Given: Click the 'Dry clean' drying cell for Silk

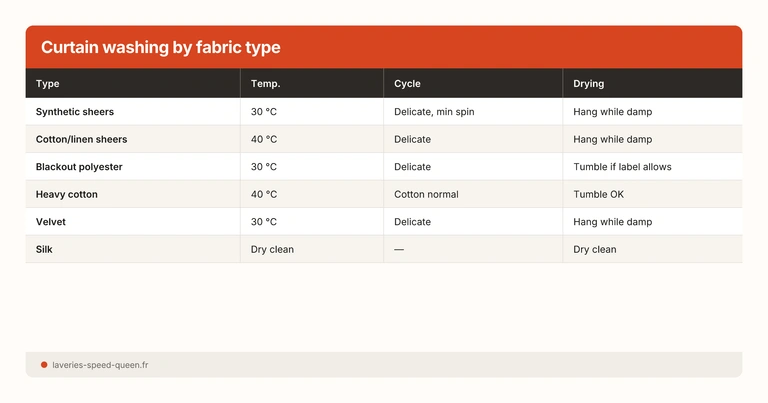Looking at the screenshot, I should pyautogui.click(x=595, y=249).
